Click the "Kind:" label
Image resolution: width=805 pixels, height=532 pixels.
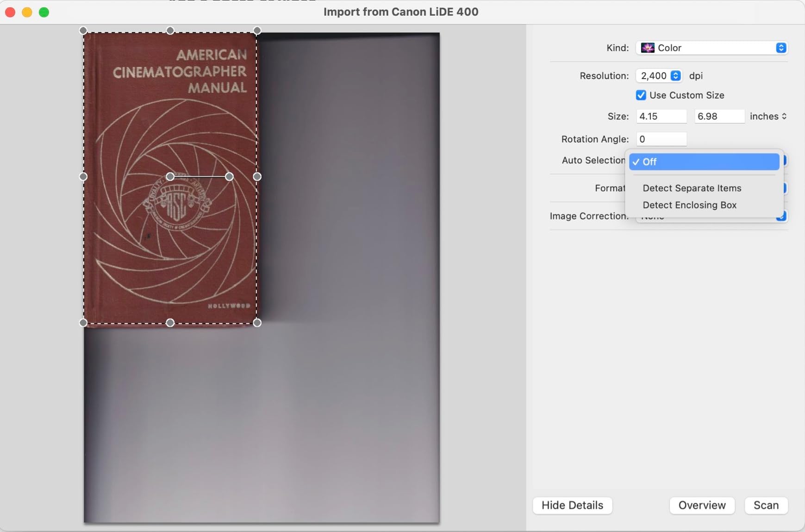pyautogui.click(x=618, y=48)
